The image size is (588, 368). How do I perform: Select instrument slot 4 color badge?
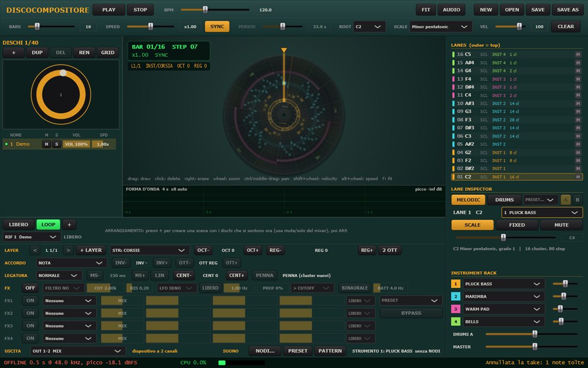(455, 322)
